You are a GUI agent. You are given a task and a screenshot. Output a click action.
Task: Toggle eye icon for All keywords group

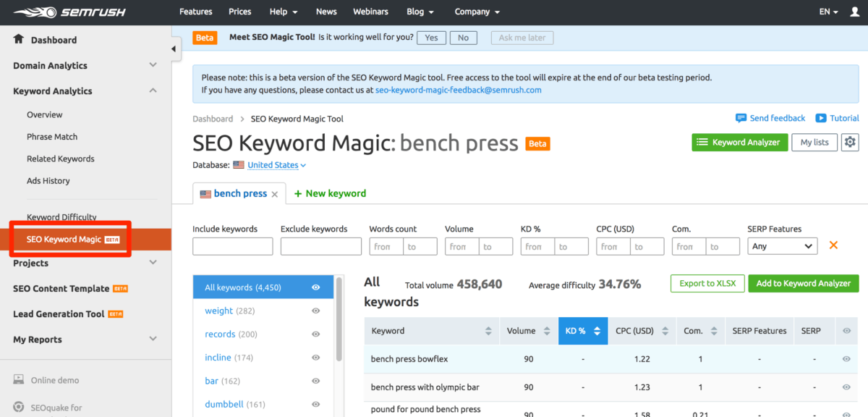tap(316, 287)
